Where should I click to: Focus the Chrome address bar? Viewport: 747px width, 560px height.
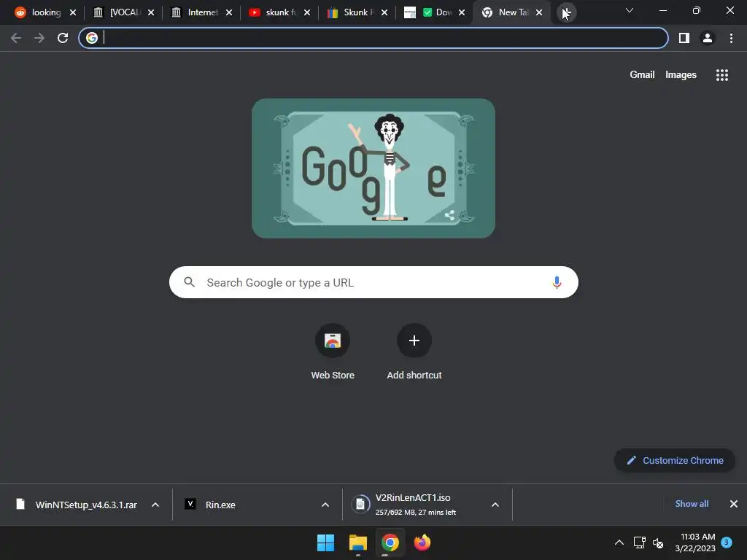[373, 38]
